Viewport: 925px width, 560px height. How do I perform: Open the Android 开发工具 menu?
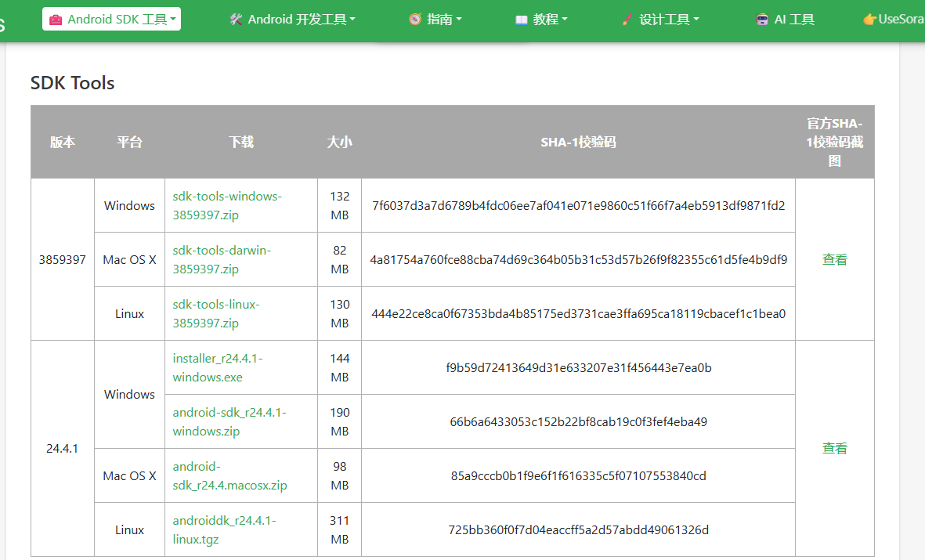point(292,20)
